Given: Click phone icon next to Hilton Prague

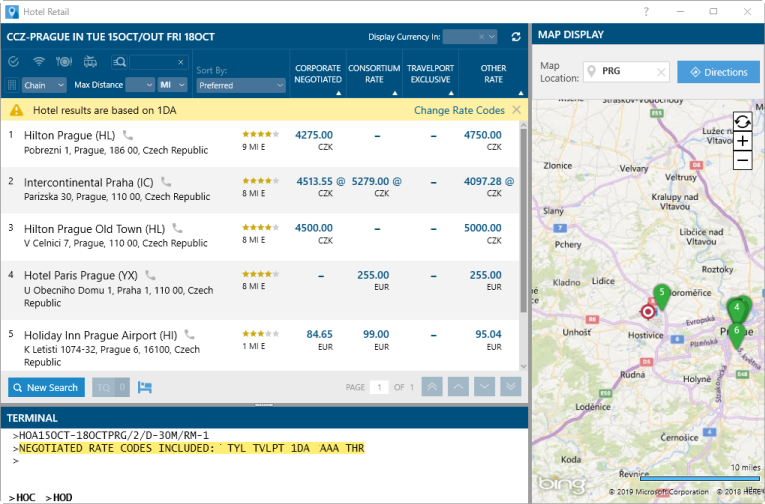Looking at the screenshot, I should pyautogui.click(x=128, y=135).
